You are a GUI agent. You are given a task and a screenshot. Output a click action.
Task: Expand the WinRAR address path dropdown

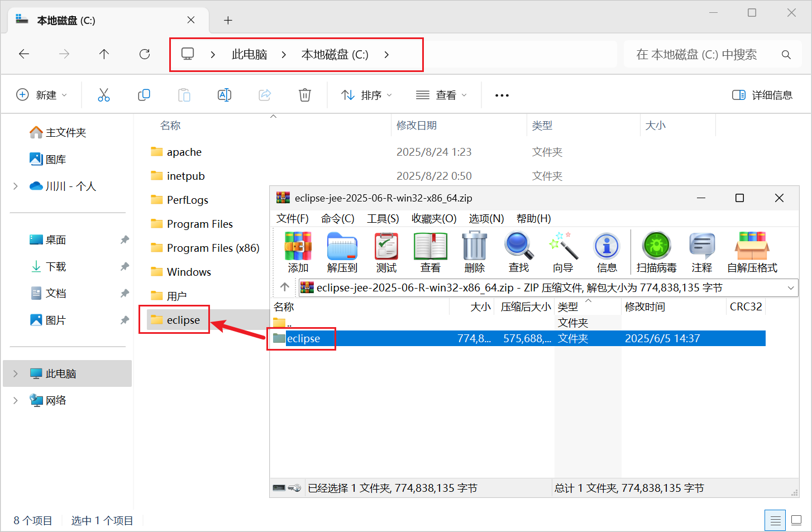(x=791, y=287)
